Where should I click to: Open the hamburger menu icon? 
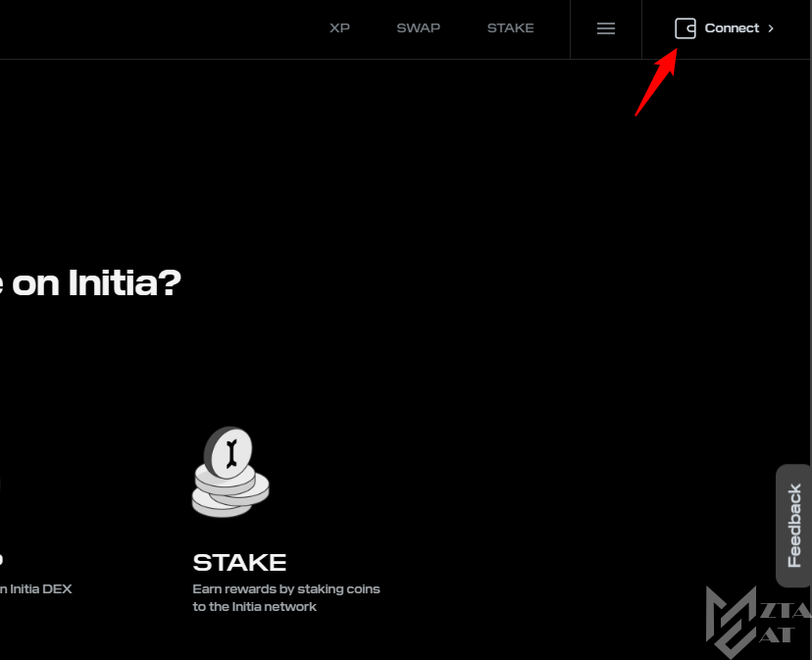[606, 28]
